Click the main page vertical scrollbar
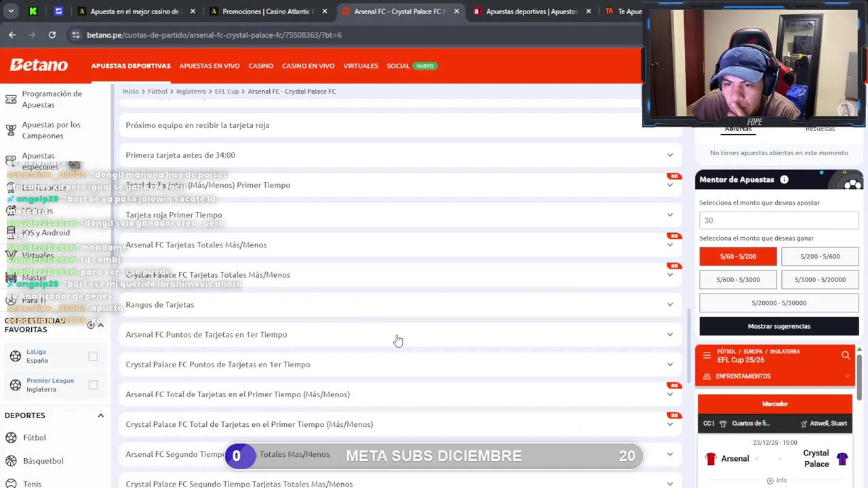The image size is (868, 488). [688, 346]
